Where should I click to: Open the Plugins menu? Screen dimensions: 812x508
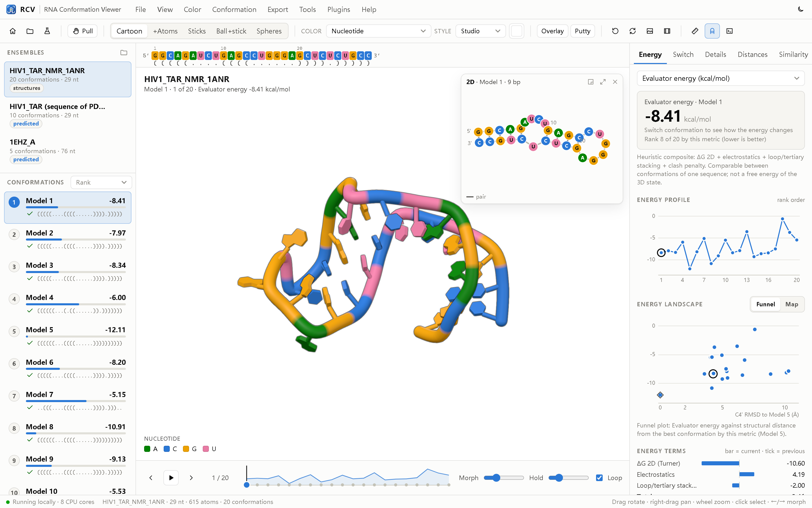(339, 9)
